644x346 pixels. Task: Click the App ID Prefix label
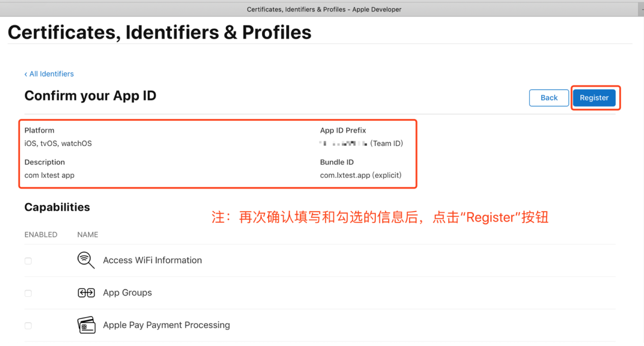343,130
